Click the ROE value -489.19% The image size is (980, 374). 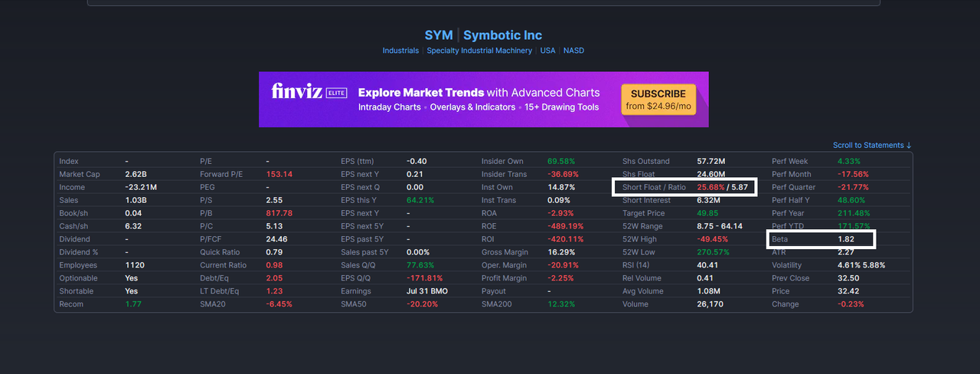(565, 226)
